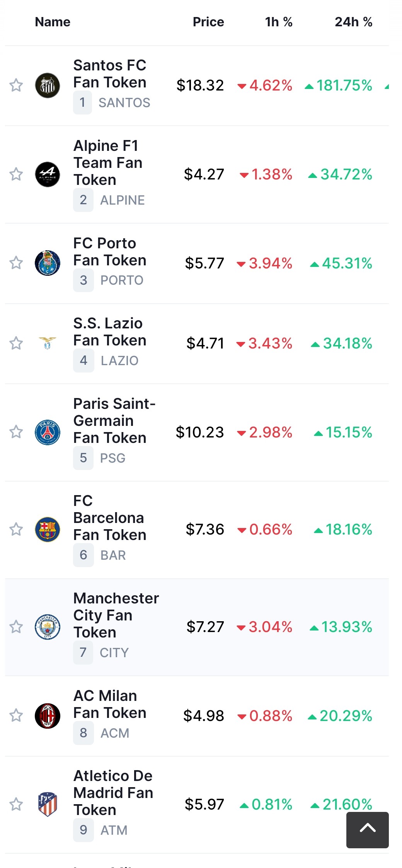Click the back-to-top arrow button
The height and width of the screenshot is (868, 402).
pos(368,830)
